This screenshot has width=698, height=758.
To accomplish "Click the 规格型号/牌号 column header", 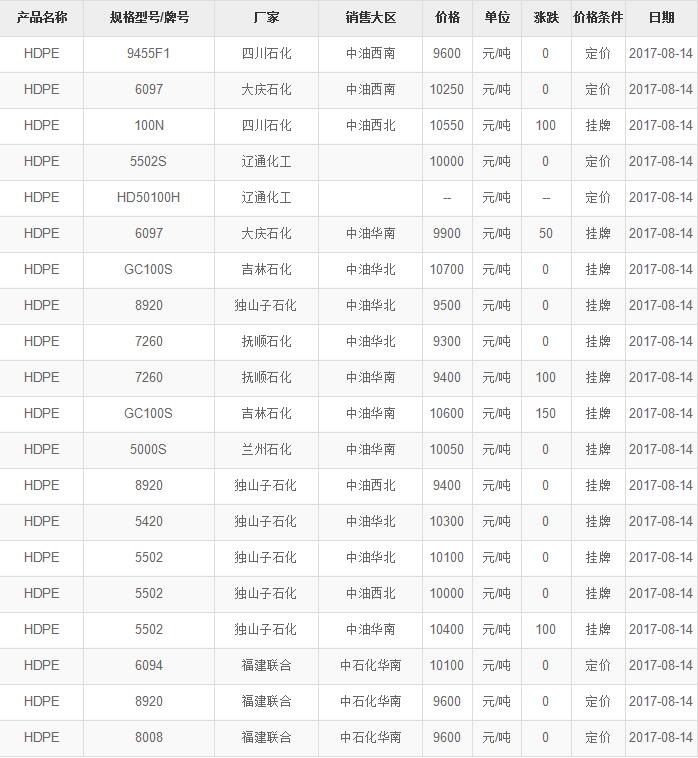I will [x=149, y=18].
